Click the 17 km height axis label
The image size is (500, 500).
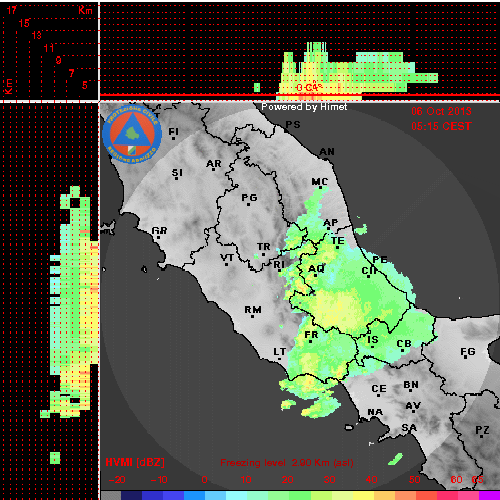point(12,10)
